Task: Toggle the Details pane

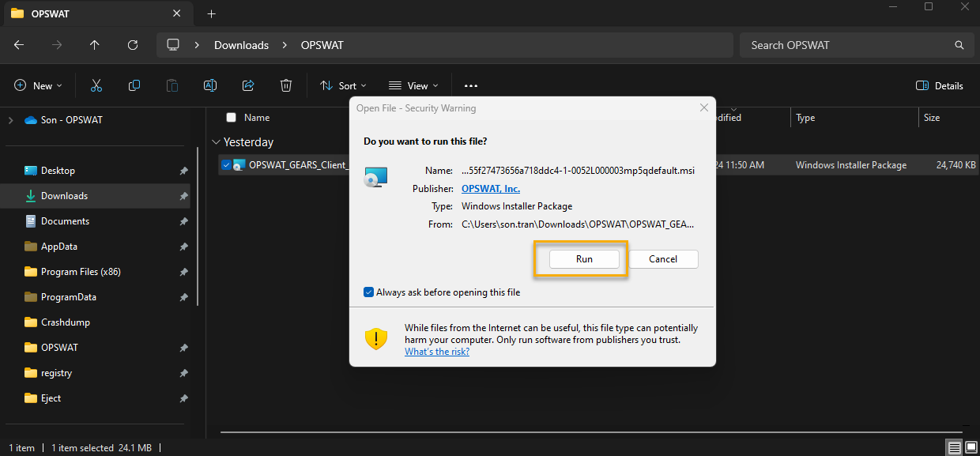Action: coord(940,85)
